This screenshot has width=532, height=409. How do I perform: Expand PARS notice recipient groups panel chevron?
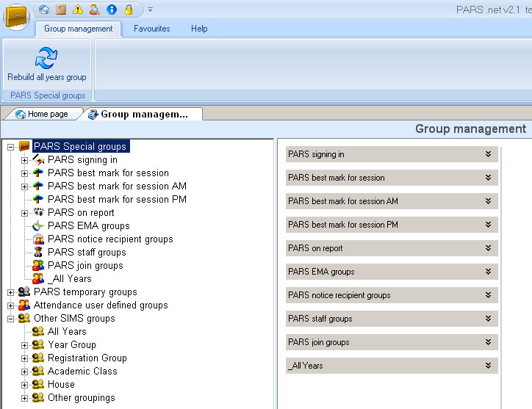pos(488,295)
